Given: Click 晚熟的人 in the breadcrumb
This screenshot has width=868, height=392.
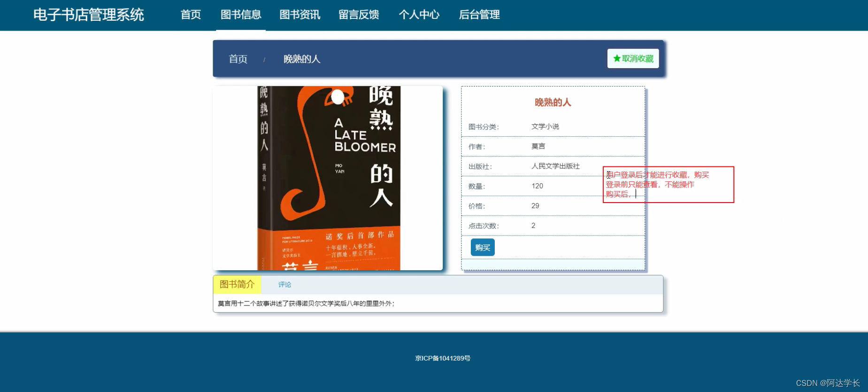Looking at the screenshot, I should point(302,59).
